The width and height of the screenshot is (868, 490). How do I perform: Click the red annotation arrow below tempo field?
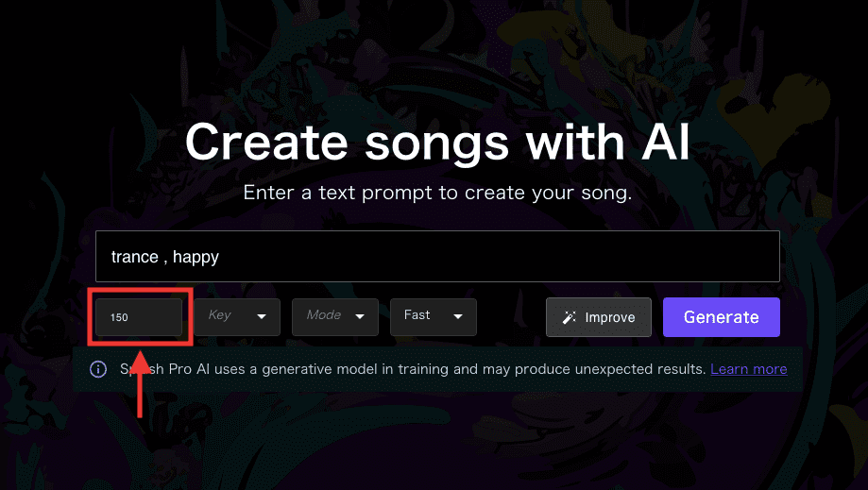(x=141, y=384)
